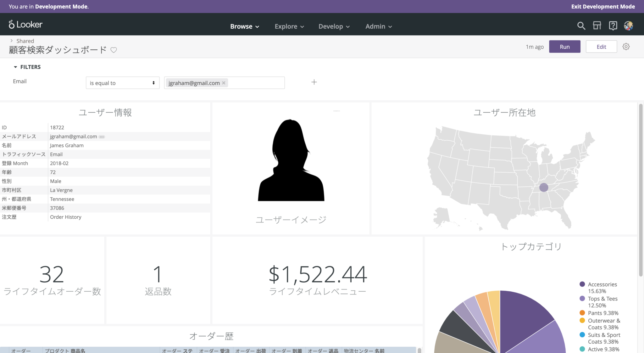Screen dimensions: 644x353
Task: Click the Looker logo
Action: (25, 24)
